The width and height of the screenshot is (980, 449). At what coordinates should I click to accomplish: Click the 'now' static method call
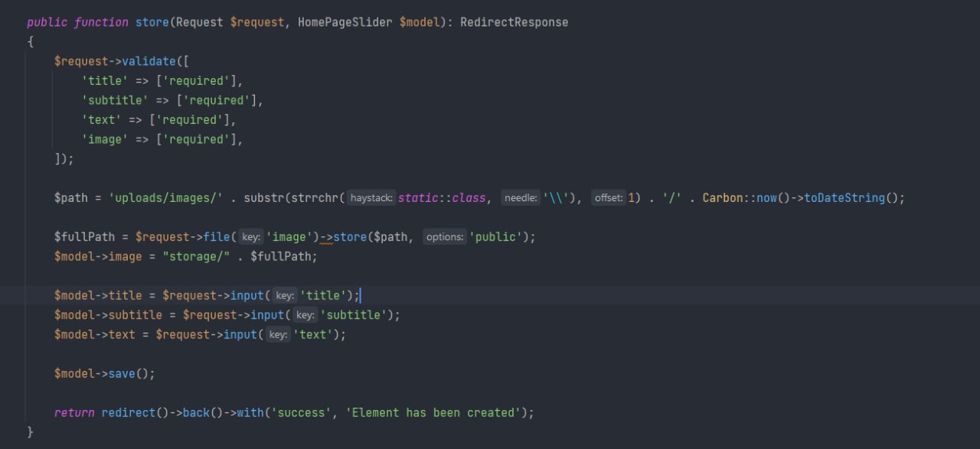coord(767,198)
